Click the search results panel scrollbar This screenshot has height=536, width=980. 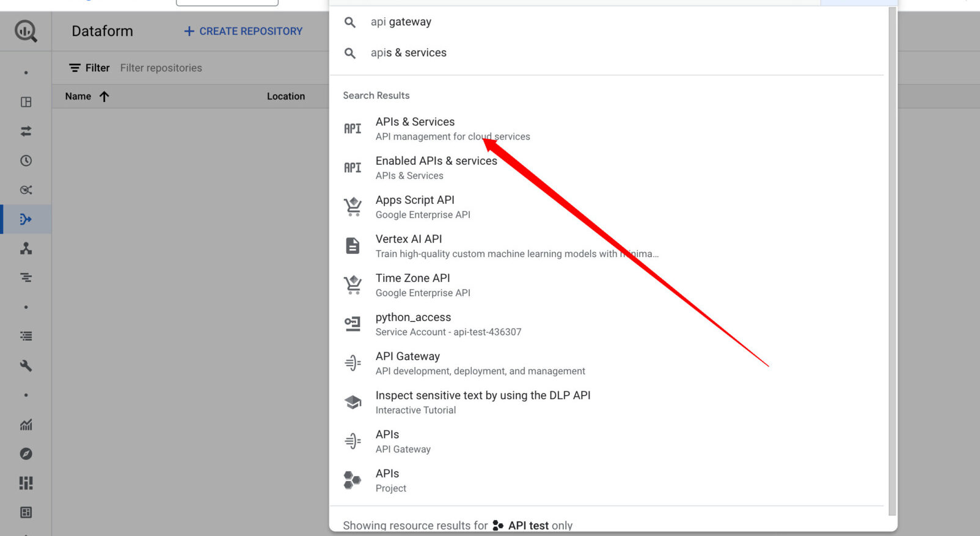coord(892,256)
